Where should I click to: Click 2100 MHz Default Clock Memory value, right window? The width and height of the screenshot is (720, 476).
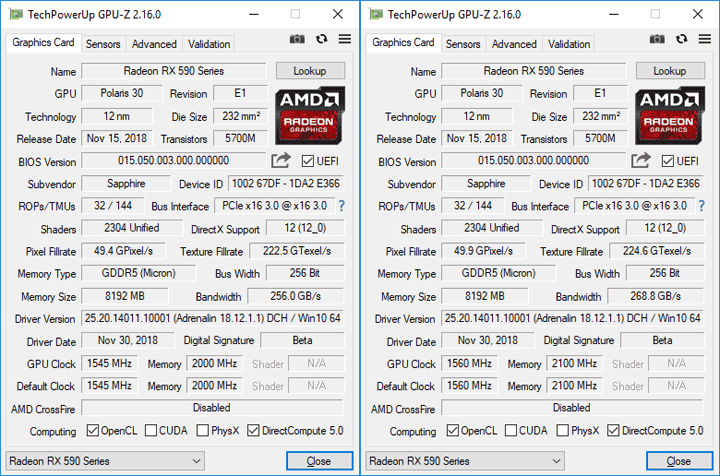(574, 386)
